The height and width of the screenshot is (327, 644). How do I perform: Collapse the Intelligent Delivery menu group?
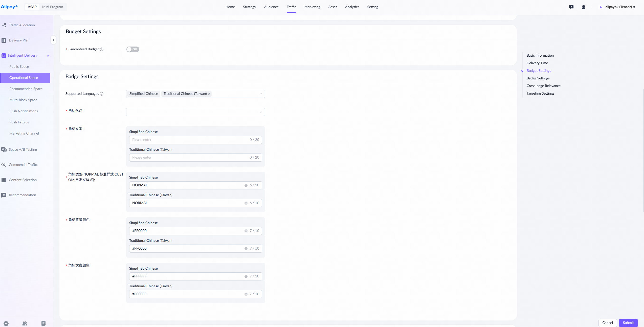click(48, 56)
